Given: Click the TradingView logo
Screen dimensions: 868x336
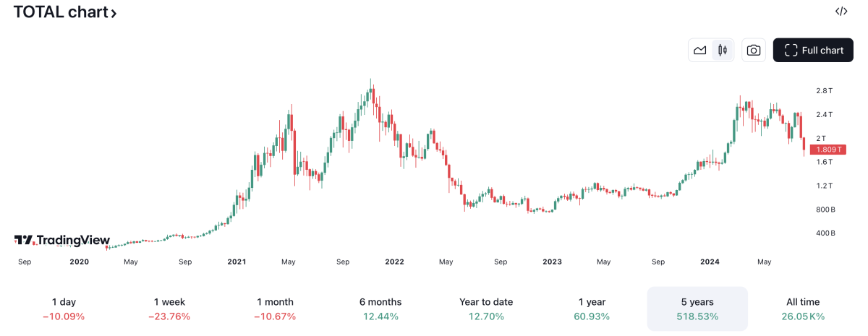Looking at the screenshot, I should [62, 241].
